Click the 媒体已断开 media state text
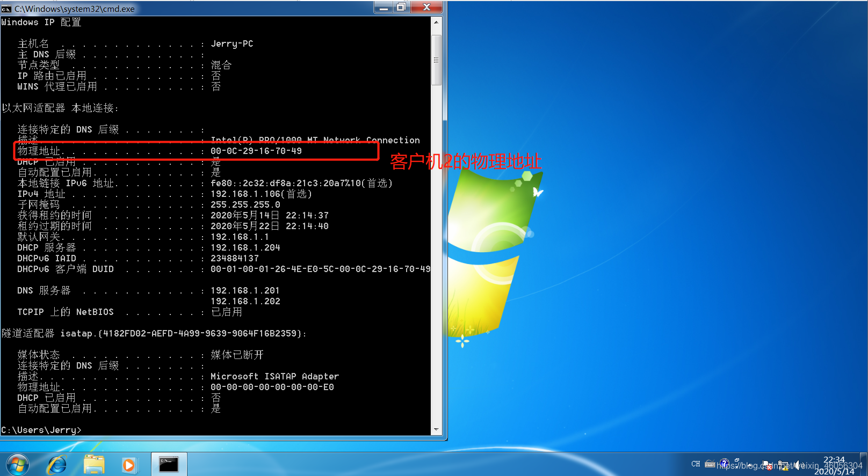 coord(237,355)
